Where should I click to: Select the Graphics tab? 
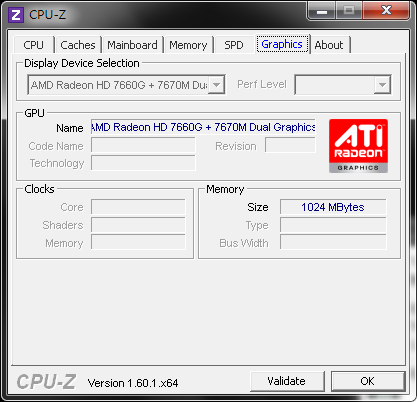tap(282, 44)
